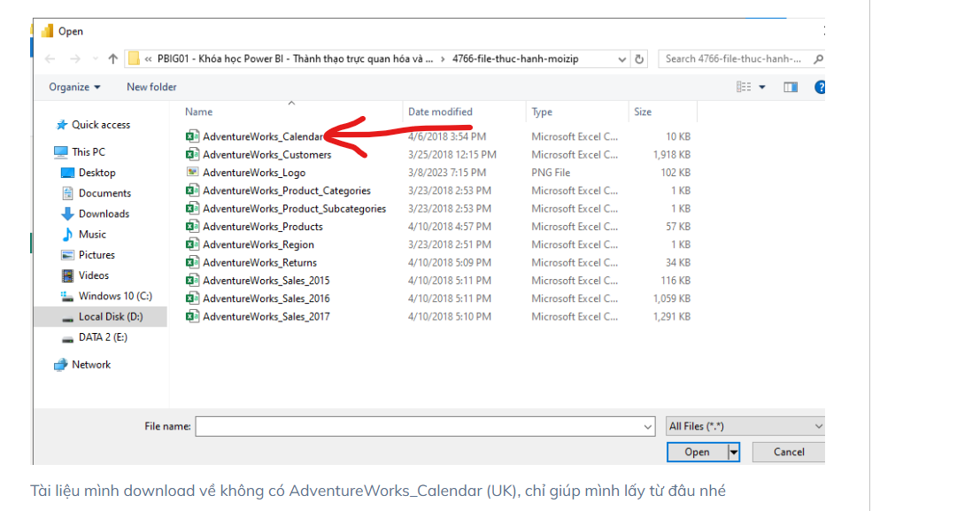Sort files by Date modified column

(440, 112)
